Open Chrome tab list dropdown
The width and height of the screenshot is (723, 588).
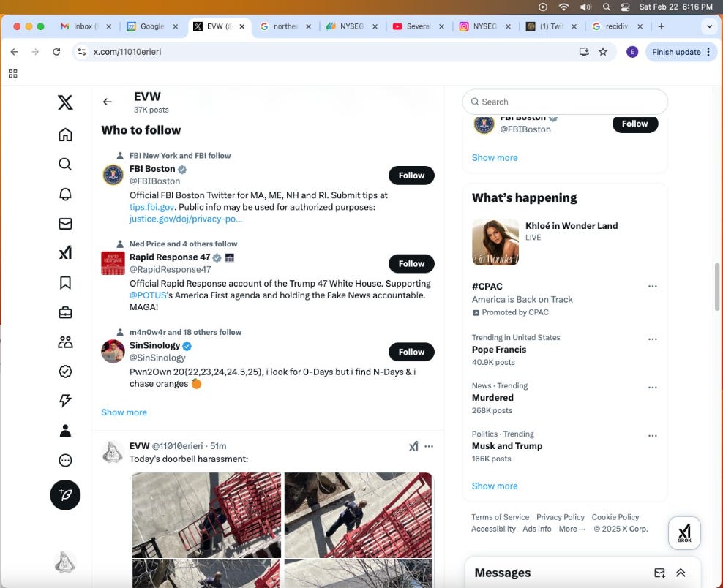[x=709, y=26]
